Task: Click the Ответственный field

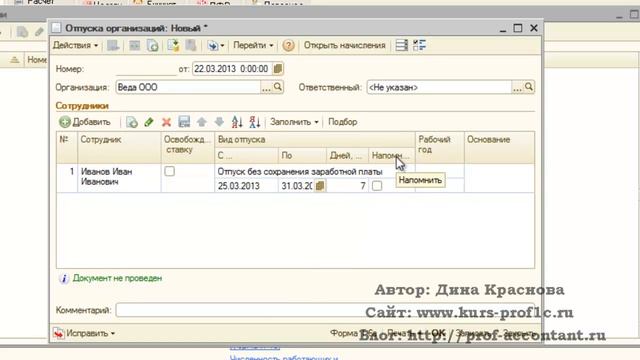Action: point(439,87)
